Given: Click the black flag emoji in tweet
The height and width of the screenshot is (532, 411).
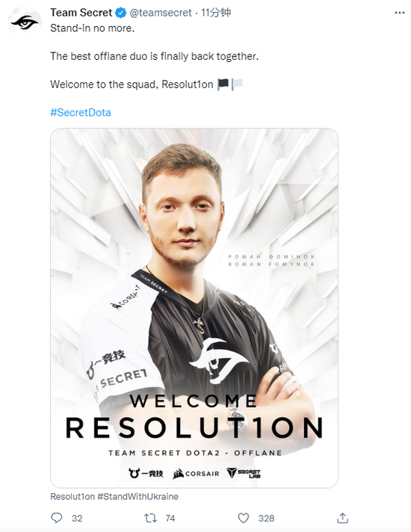Looking at the screenshot, I should point(223,84).
